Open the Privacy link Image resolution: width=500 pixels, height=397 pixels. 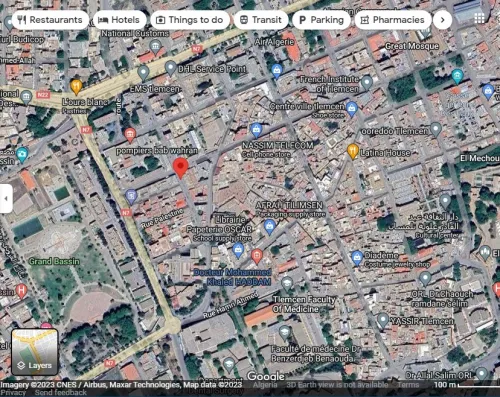point(13,393)
